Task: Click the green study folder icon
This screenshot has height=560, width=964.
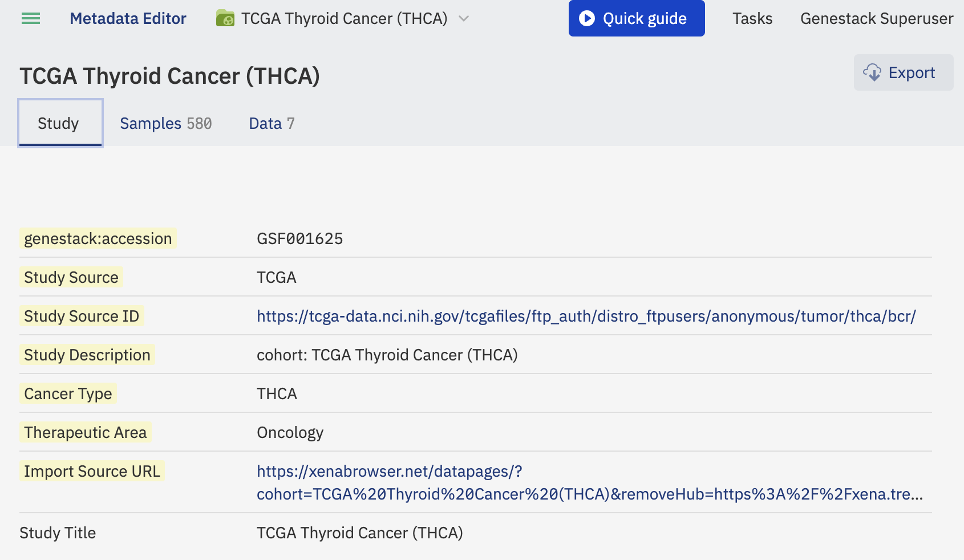Action: coord(225,19)
